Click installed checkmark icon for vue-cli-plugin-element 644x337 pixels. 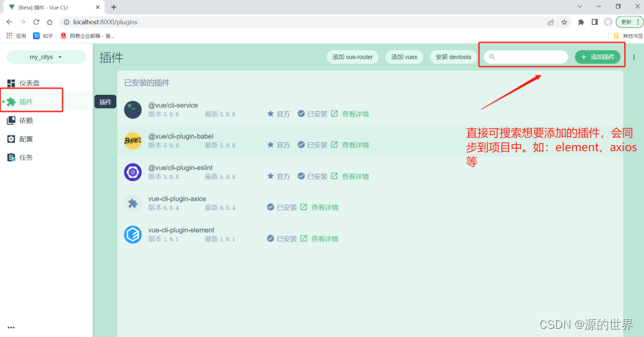click(x=270, y=239)
